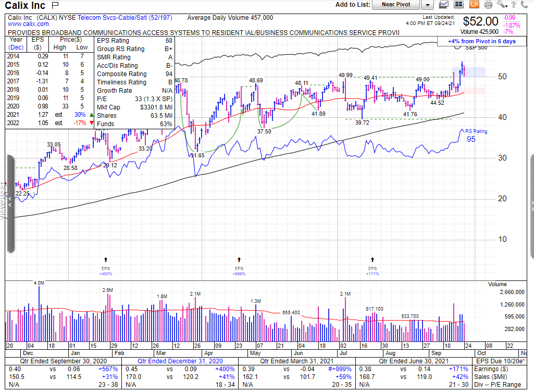Click the 2021 earnings estimate 1.27 value

pos(43,115)
